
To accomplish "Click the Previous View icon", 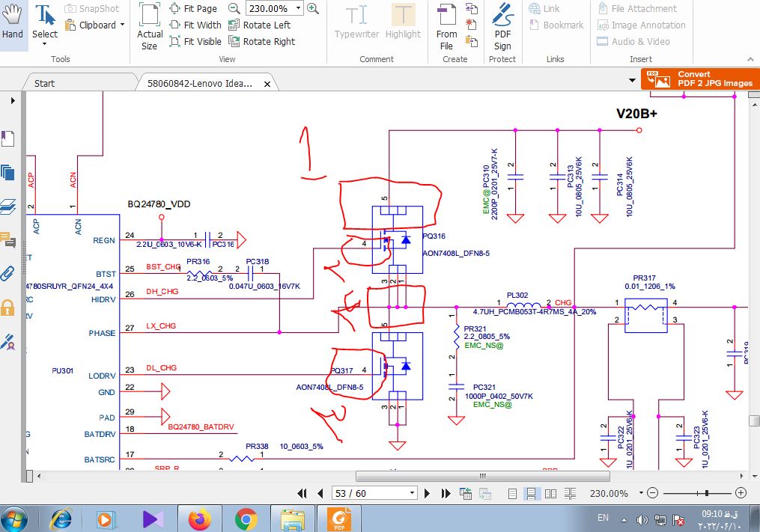I will tap(466, 493).
